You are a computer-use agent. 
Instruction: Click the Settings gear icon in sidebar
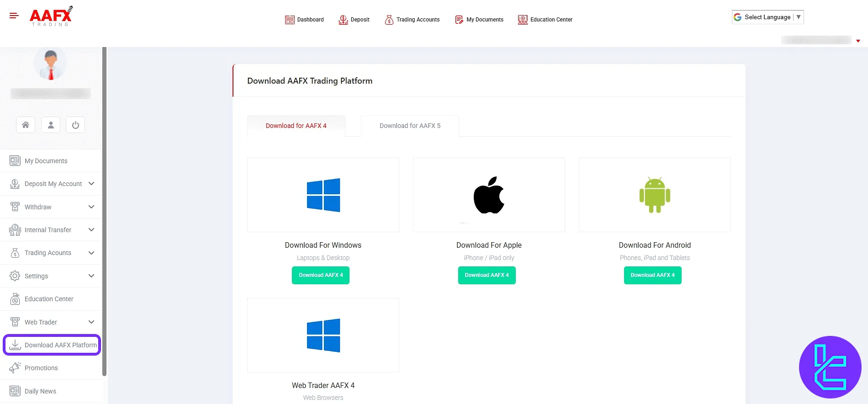15,276
